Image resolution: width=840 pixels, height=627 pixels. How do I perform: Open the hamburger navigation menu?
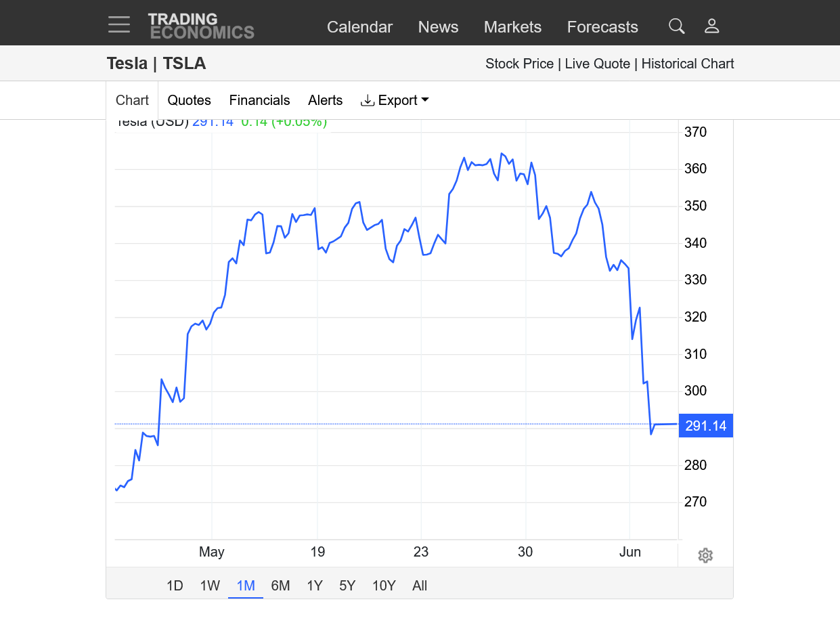pyautogui.click(x=119, y=25)
